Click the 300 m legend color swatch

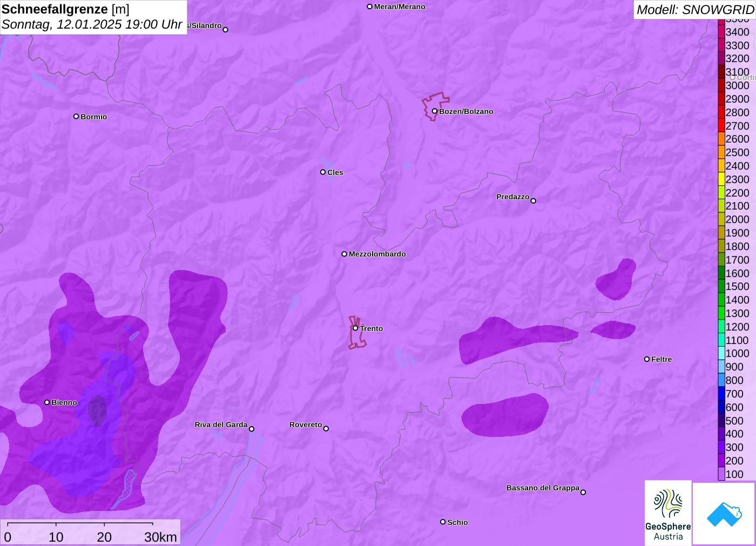coord(721,447)
